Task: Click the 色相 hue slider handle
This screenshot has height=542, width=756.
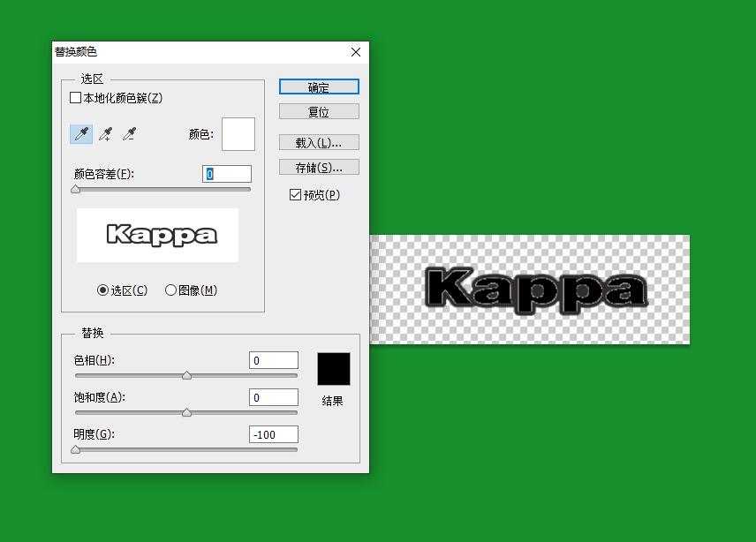Action: pos(187,375)
